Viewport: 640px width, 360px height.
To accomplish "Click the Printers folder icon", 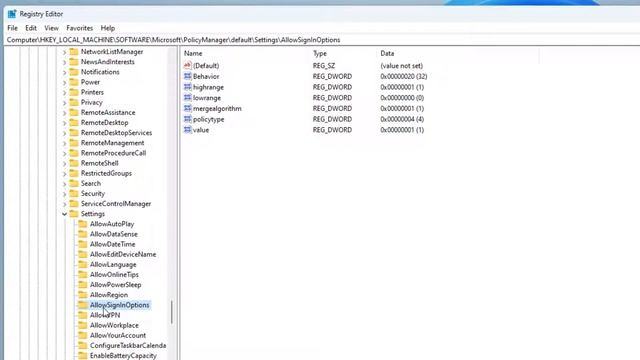I will click(x=74, y=92).
